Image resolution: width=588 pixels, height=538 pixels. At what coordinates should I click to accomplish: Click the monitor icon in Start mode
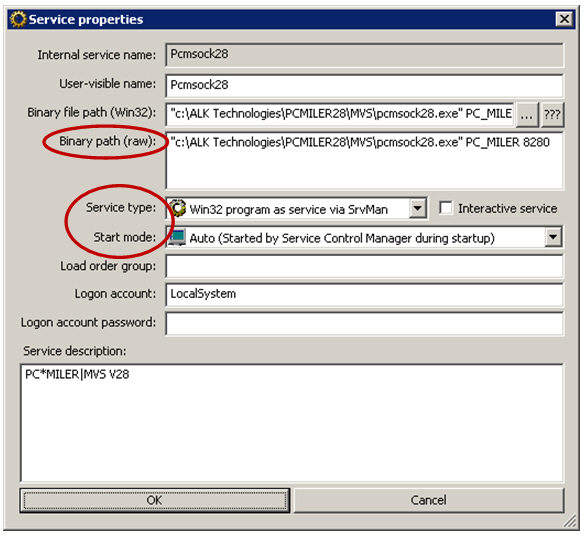point(177,237)
